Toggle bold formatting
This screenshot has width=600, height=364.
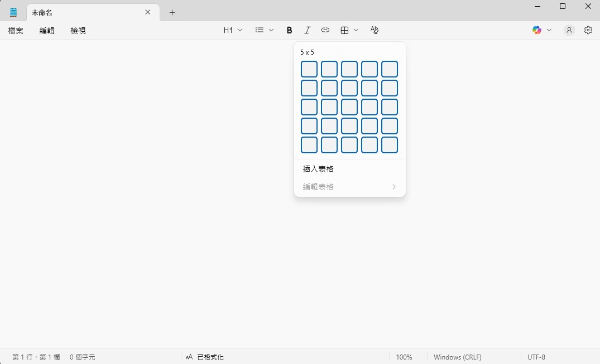pyautogui.click(x=289, y=30)
